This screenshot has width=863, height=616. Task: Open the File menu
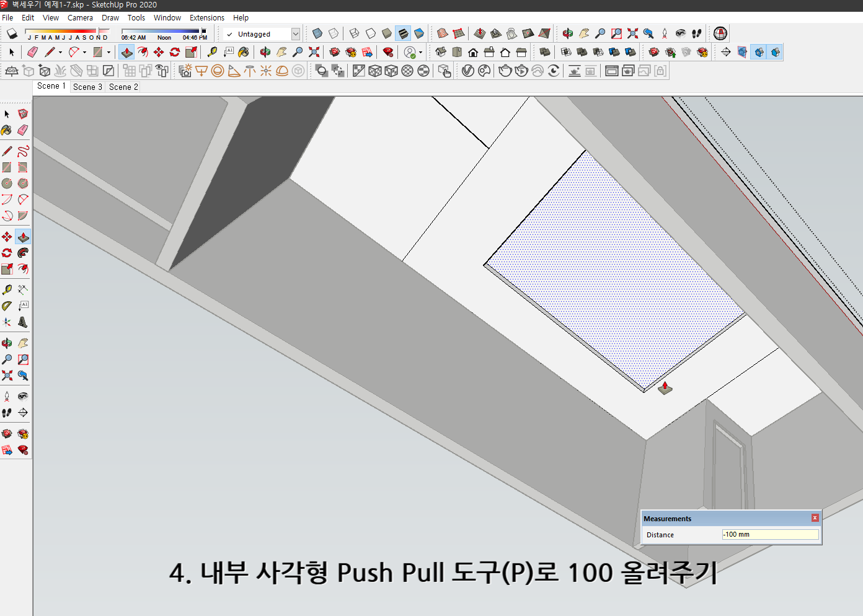coord(7,17)
